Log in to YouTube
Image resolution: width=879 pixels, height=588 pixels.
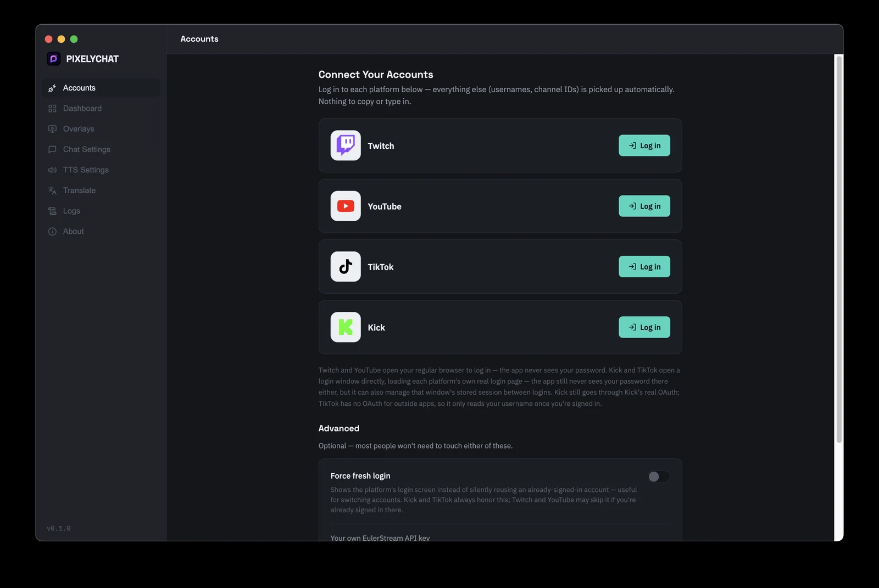point(644,206)
